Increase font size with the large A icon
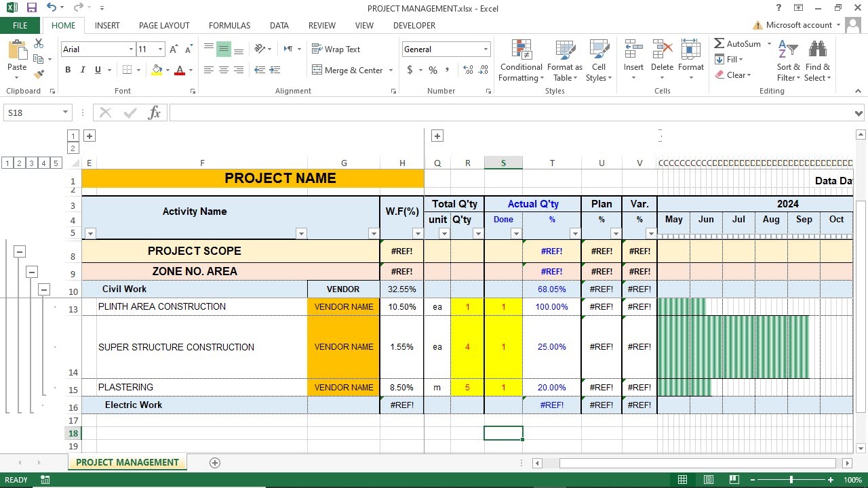The image size is (868, 488). coord(174,49)
